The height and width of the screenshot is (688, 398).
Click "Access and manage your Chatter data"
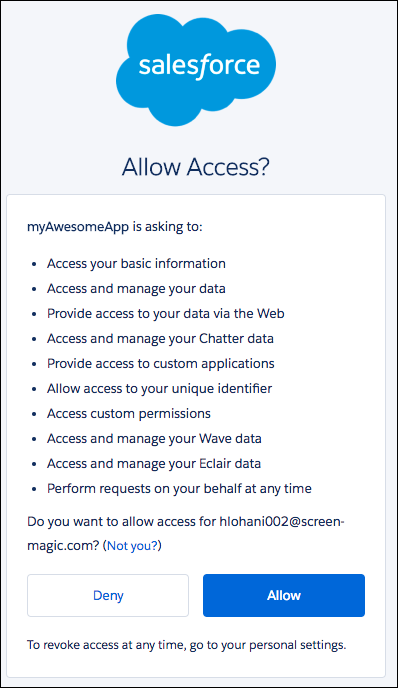[161, 339]
